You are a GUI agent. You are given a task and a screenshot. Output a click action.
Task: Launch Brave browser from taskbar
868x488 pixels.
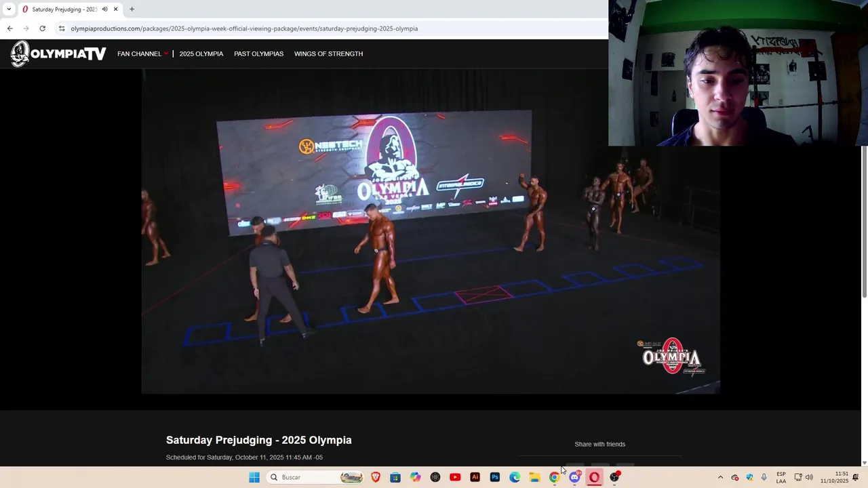tap(376, 477)
